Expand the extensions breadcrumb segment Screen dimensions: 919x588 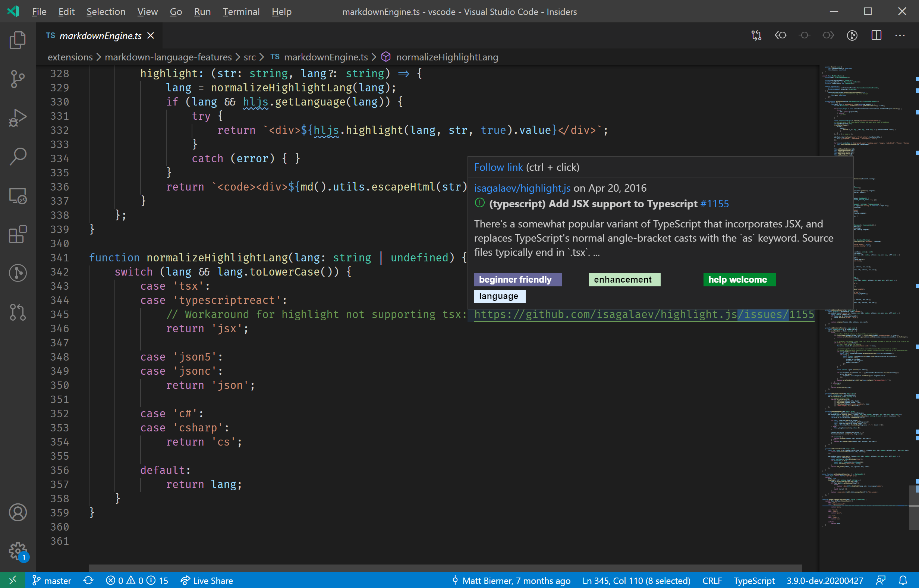pyautogui.click(x=70, y=56)
